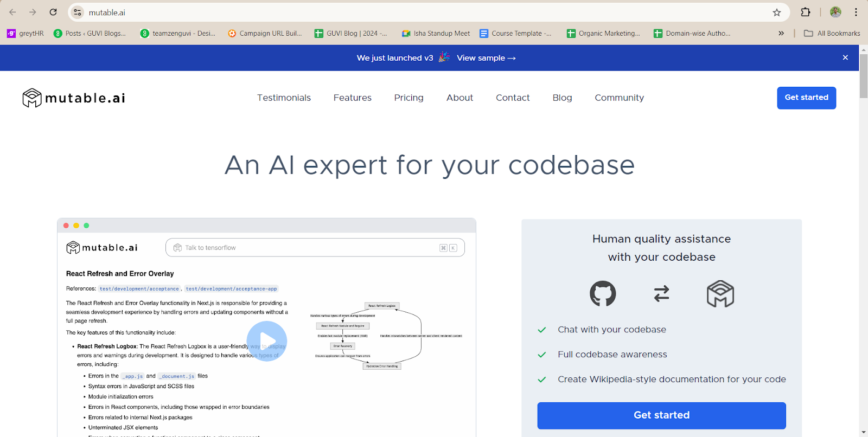
Task: Click the large Get started button in card
Action: [x=661, y=415]
